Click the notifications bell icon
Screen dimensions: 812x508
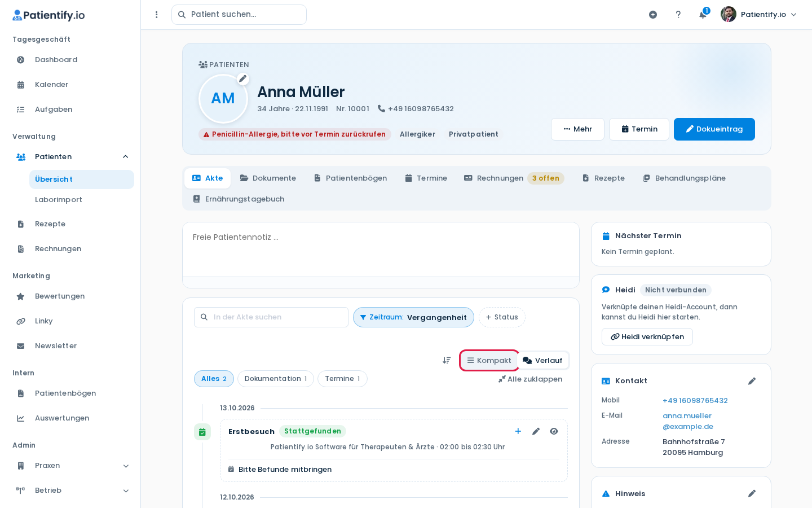[x=703, y=15]
